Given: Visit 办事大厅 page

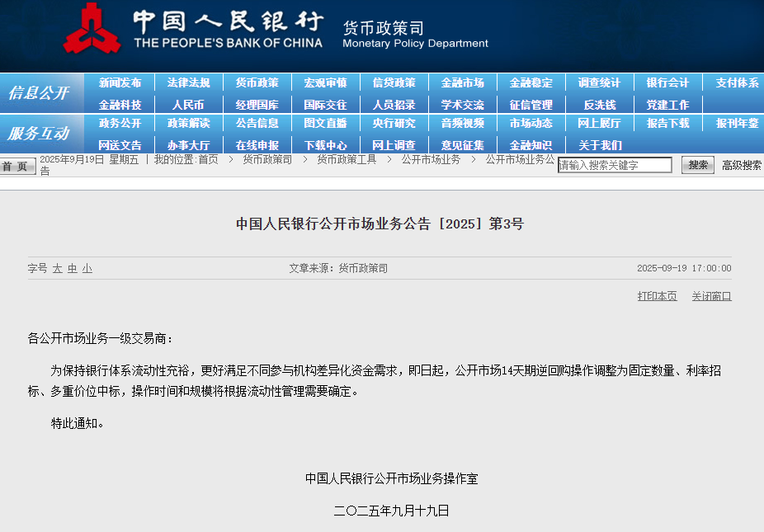Looking at the screenshot, I should click(189, 145).
